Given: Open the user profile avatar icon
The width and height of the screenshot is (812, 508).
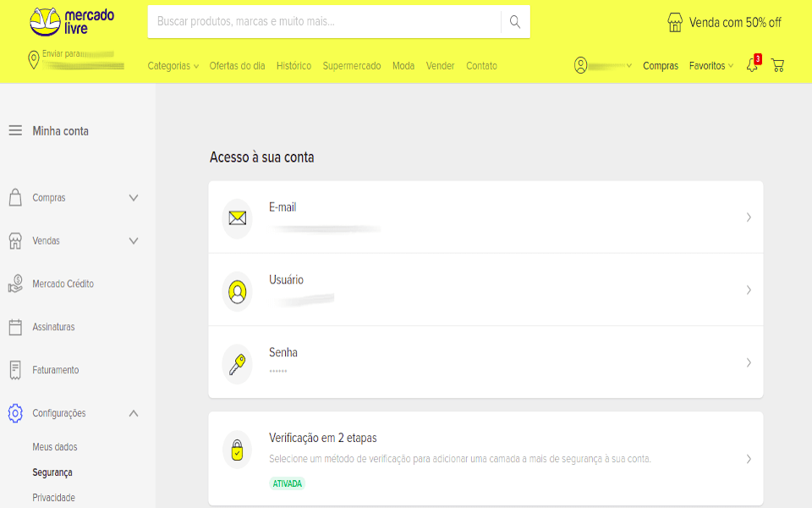Looking at the screenshot, I should (580, 65).
